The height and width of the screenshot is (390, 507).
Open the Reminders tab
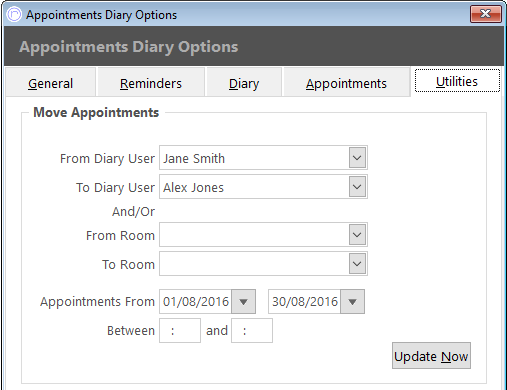151,83
